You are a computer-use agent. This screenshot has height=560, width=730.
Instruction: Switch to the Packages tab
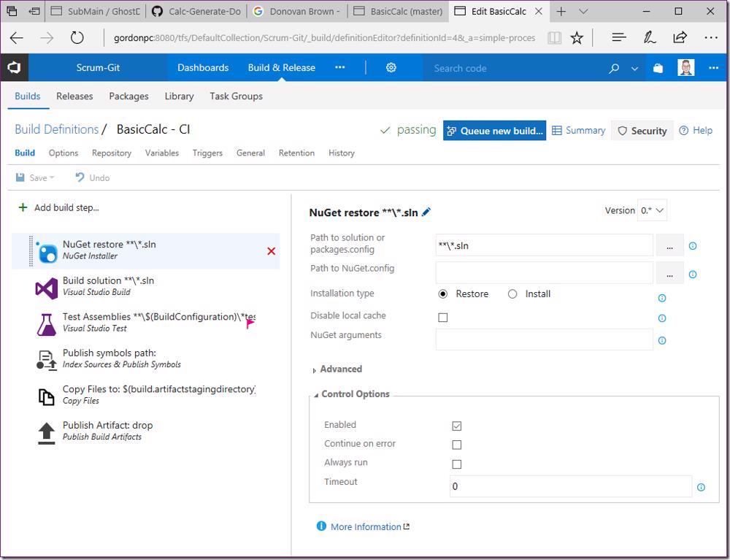[128, 96]
